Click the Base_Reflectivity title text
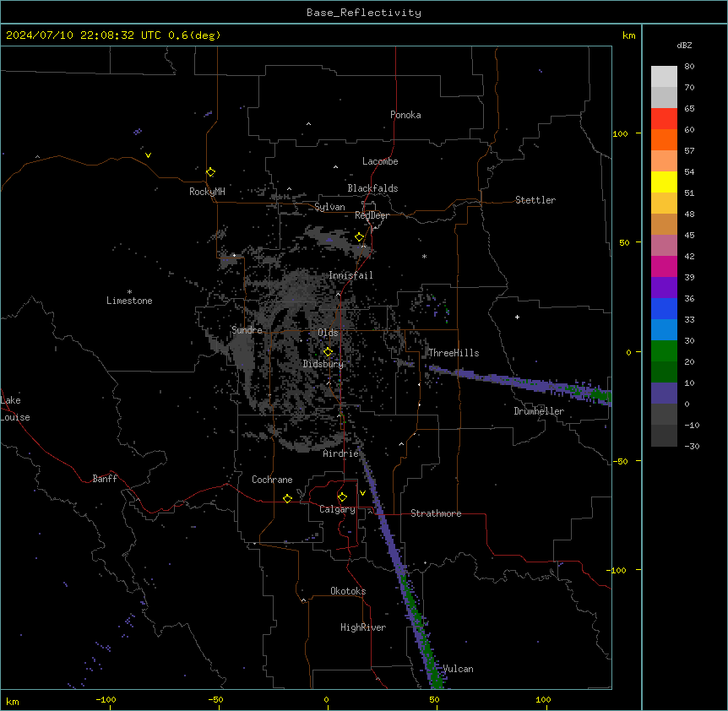This screenshot has height=711, width=728. tap(364, 13)
